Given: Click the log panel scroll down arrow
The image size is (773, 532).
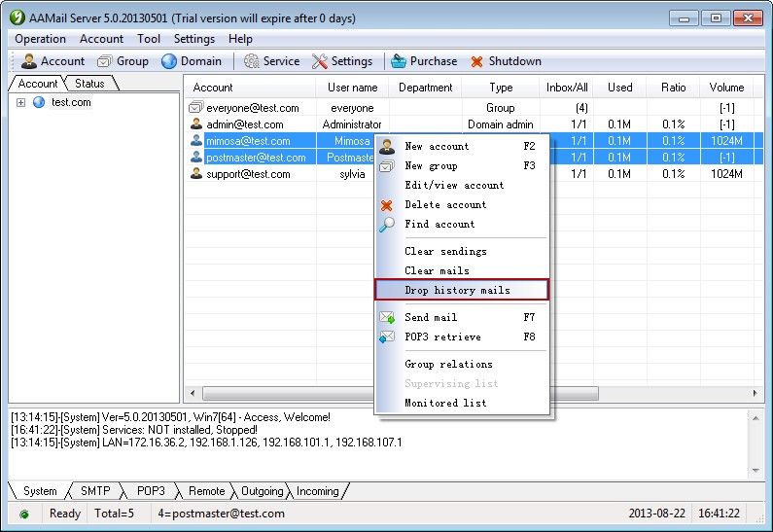Looking at the screenshot, I should point(755,471).
